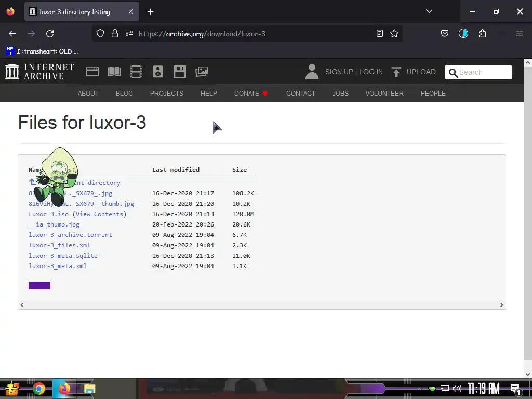Open a new tab
The height and width of the screenshot is (399, 532).
pyautogui.click(x=150, y=12)
